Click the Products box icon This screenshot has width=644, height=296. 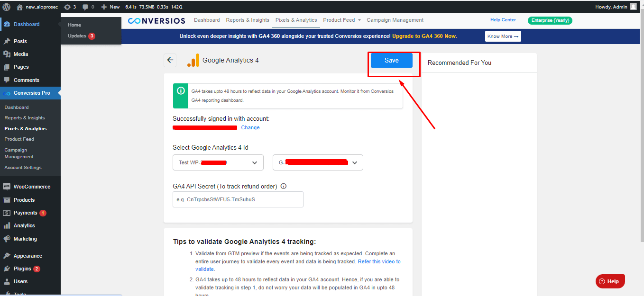click(7, 200)
